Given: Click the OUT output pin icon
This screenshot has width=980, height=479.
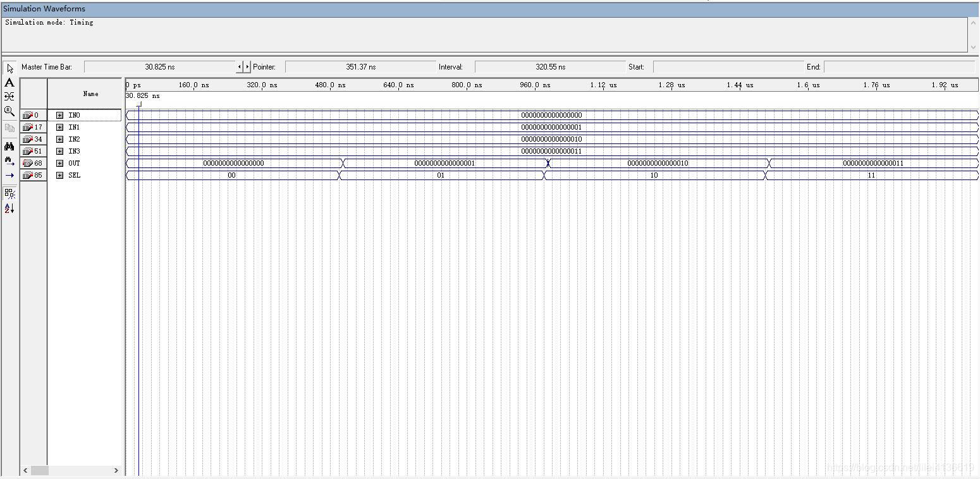Looking at the screenshot, I should [x=28, y=163].
